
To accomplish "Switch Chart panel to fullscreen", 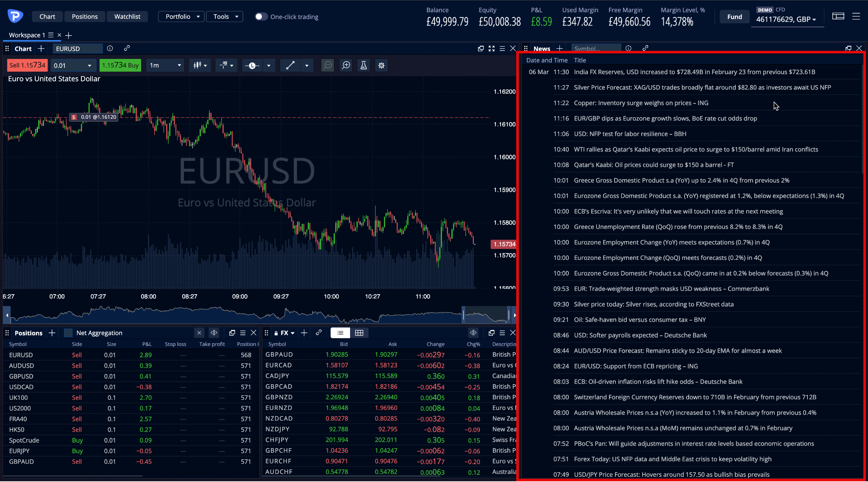I will 492,48.
